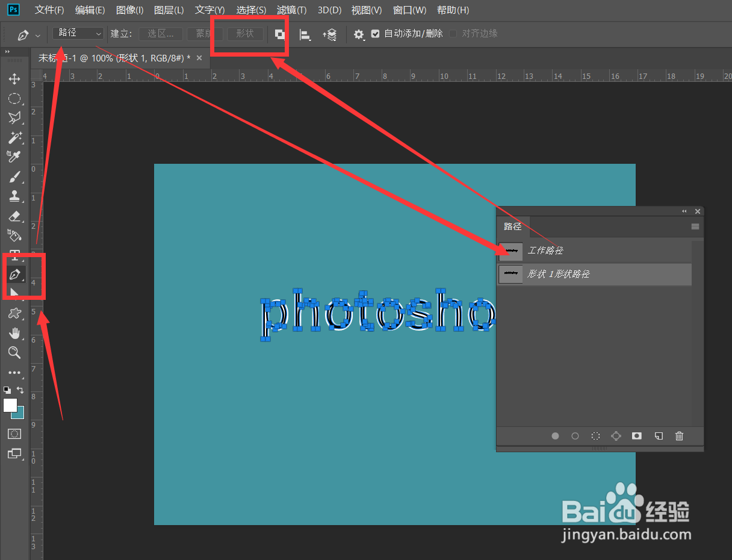Fill path with foreground color

coord(555,436)
